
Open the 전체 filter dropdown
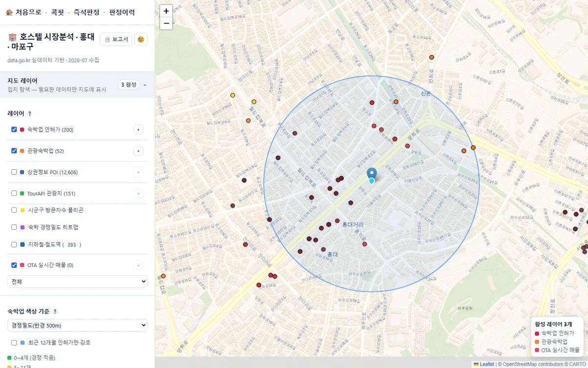77,282
